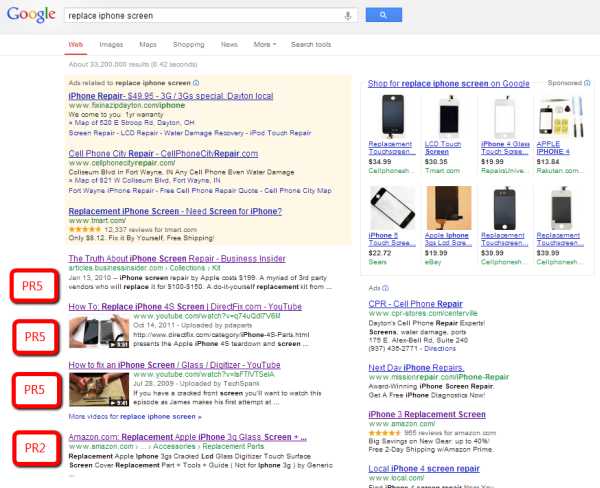
Task: Click the search box containing replace iphone screen
Action: [x=210, y=16]
